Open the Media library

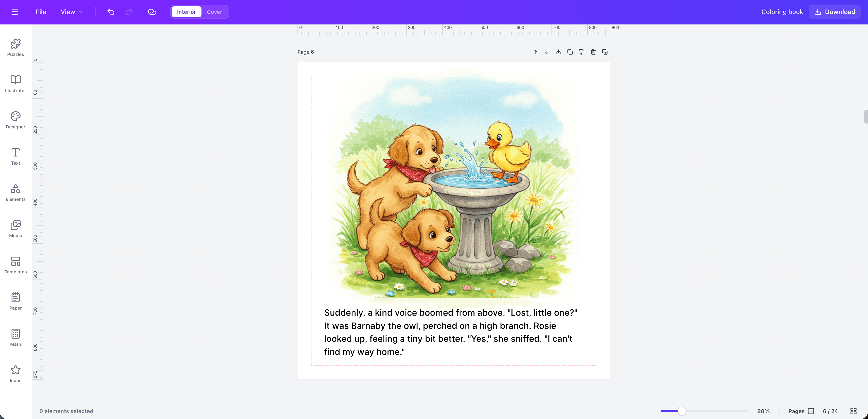(15, 229)
